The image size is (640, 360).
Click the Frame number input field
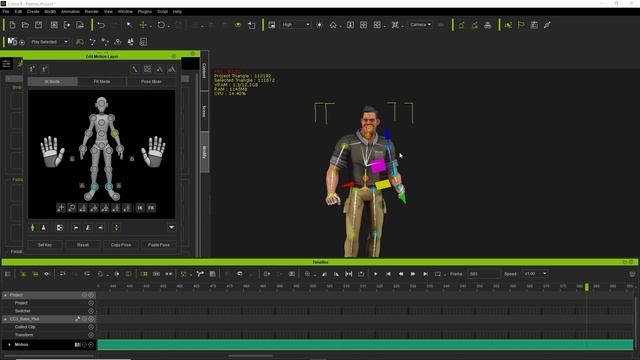coord(483,274)
